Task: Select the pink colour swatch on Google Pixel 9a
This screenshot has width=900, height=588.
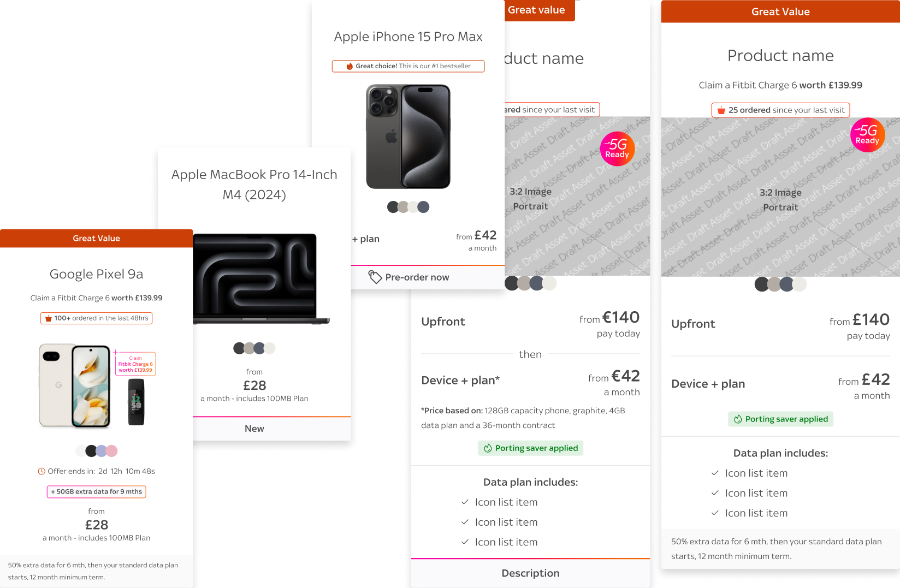Action: [111, 451]
